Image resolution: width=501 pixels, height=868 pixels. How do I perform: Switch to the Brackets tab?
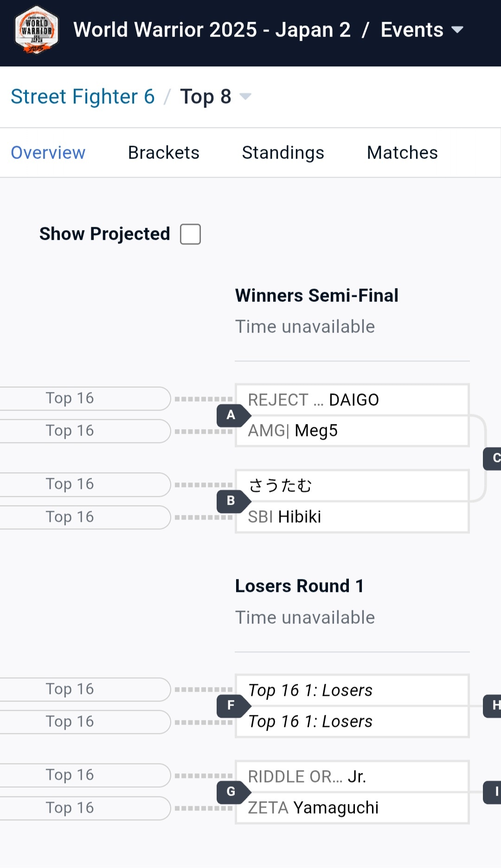click(x=163, y=153)
